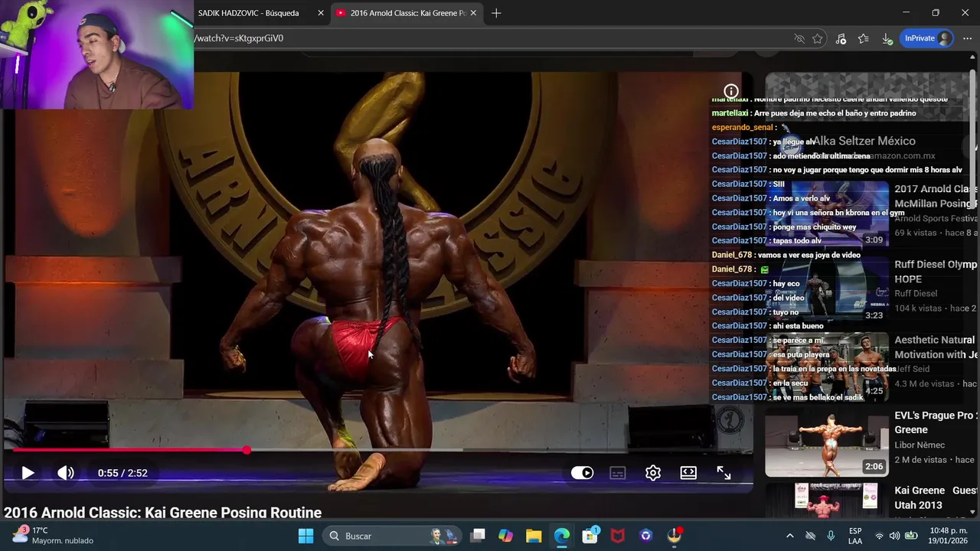This screenshot has width=980, height=551.
Task: Open 2017 Arnold Classic video thumbnail
Action: (x=827, y=215)
